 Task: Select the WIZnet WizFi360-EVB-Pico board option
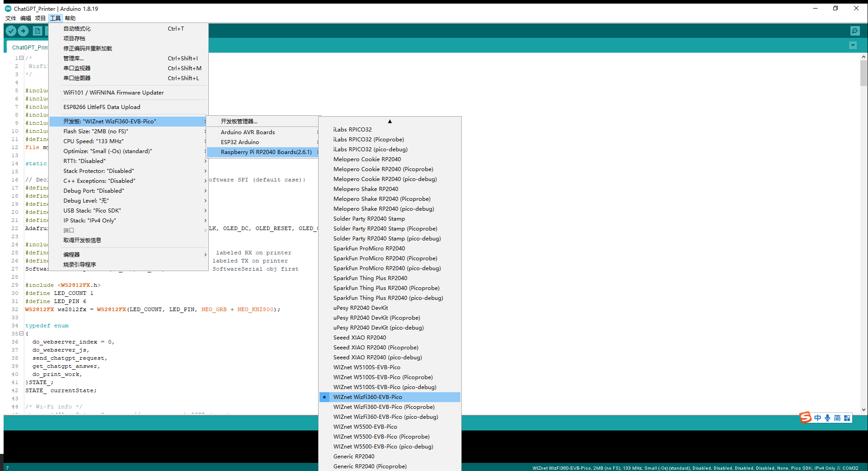point(368,397)
